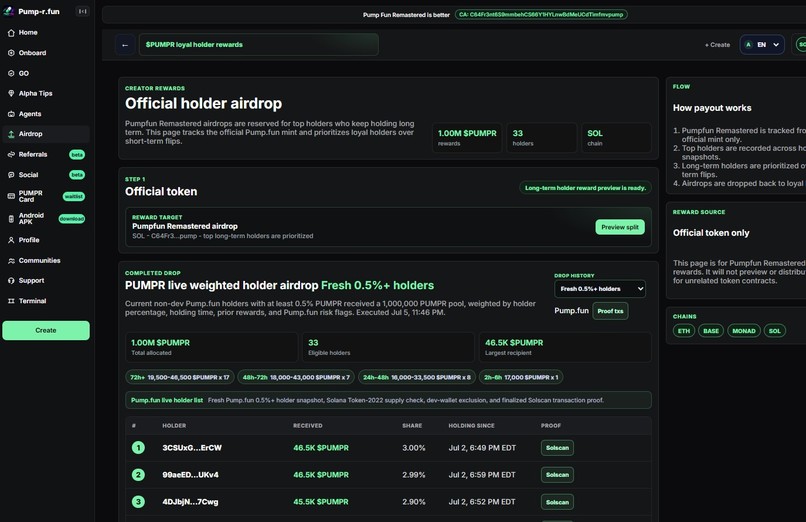Open the Drop History dropdown
The image size is (806, 522).
point(600,289)
